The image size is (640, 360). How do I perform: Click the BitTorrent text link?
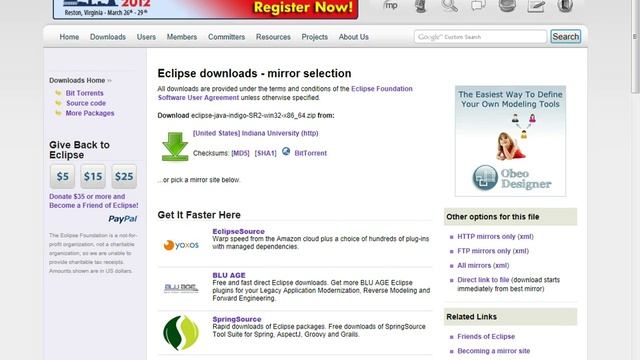tap(311, 153)
